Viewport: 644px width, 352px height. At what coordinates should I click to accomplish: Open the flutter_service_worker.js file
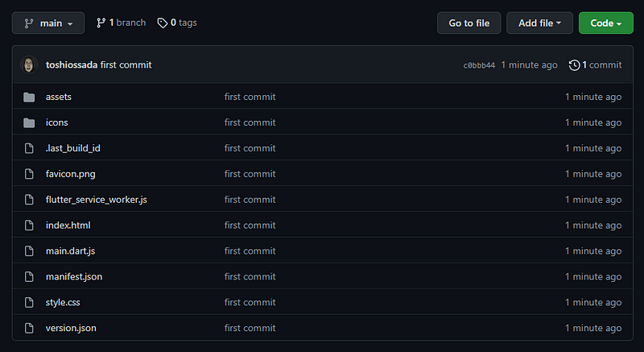[96, 200]
